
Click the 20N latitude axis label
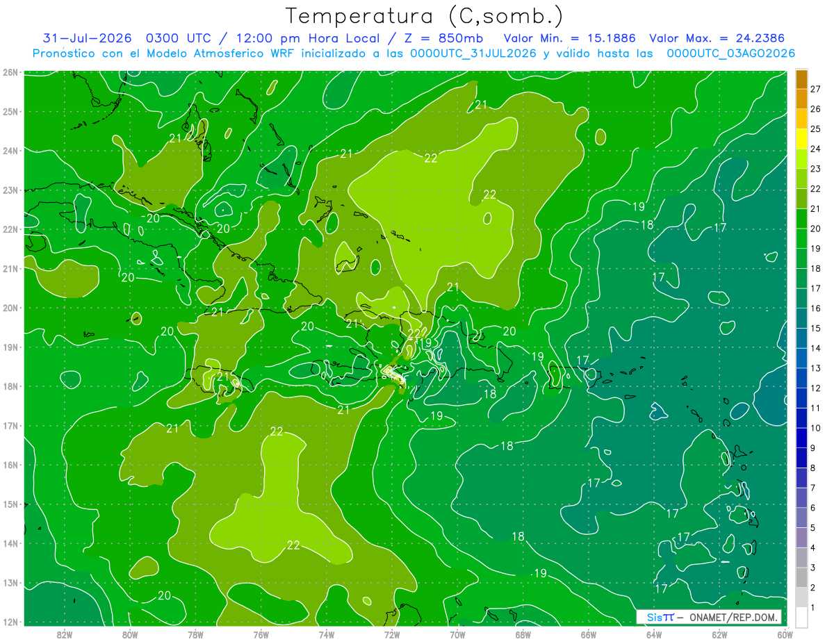point(10,308)
